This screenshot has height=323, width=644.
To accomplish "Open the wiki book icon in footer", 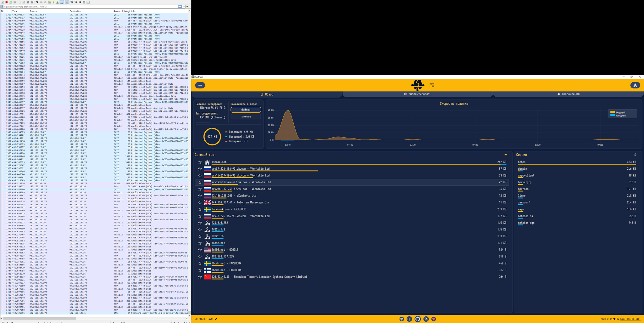I will (409, 319).
